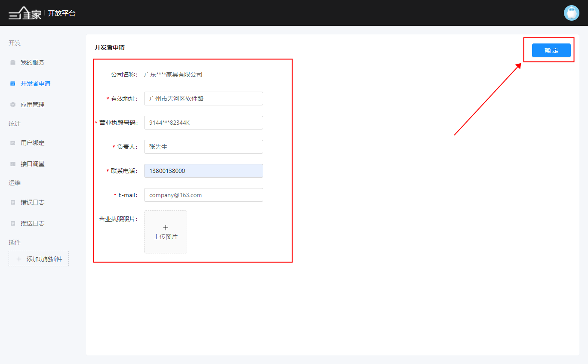Viewport: 588px width, 364px height.
Task: Click the 统计 section header in sidebar
Action: [x=15, y=123]
